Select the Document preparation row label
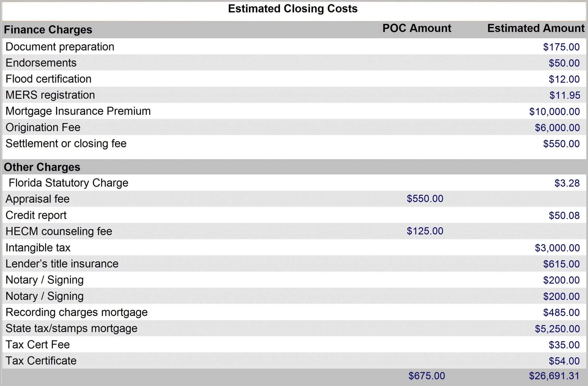Screen dimensions: 588x386 click(60, 47)
